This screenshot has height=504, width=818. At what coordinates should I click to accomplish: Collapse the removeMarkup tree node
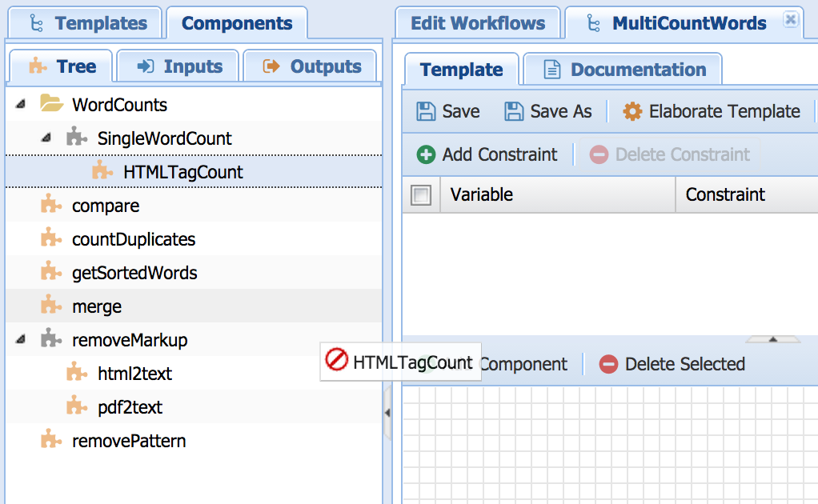(21, 340)
